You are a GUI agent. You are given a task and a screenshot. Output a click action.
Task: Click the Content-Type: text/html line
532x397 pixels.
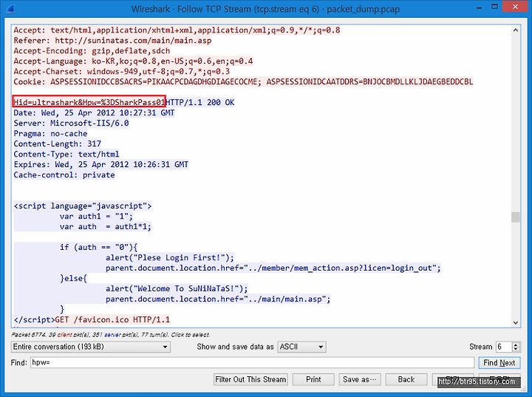[66, 155]
